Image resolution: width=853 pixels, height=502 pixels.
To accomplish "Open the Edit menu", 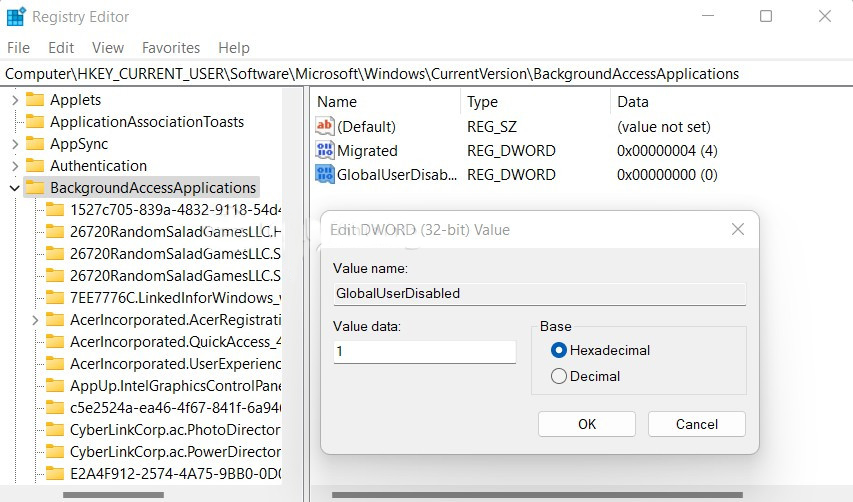I will 61,48.
